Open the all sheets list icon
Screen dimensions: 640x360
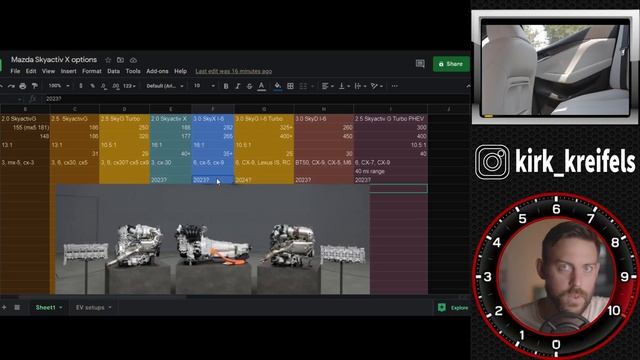pos(17,307)
